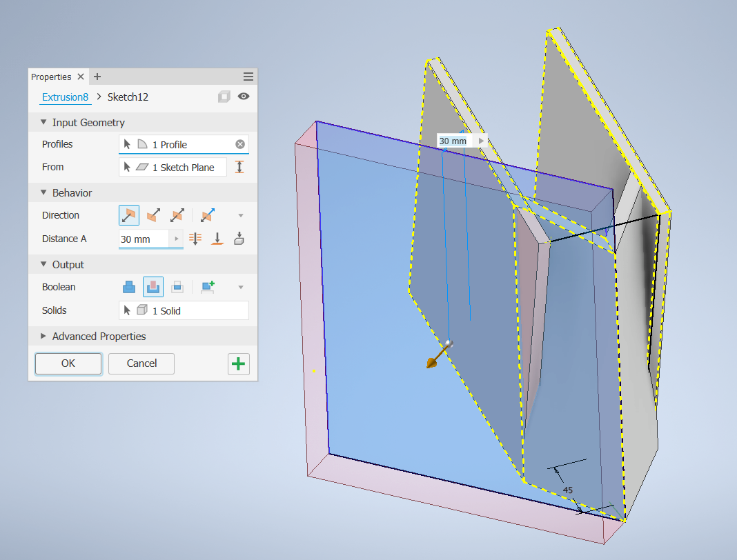The width and height of the screenshot is (737, 560).
Task: Select the Properties tab label
Action: click(51, 77)
